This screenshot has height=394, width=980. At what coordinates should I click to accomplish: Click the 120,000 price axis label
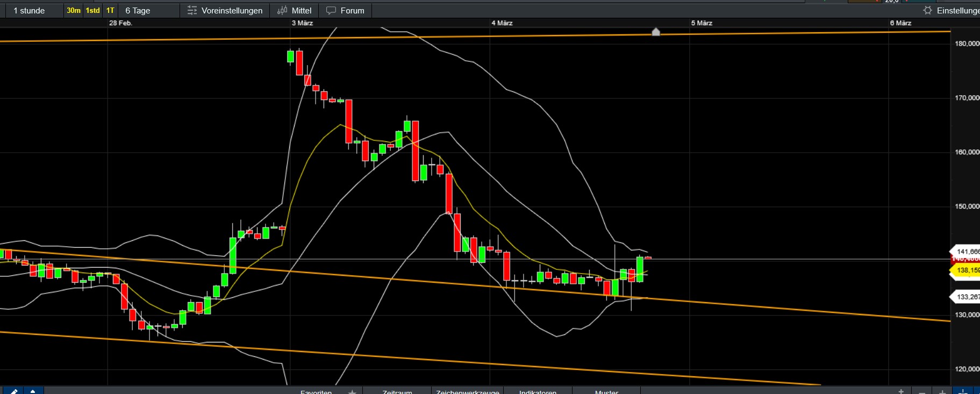click(967, 369)
